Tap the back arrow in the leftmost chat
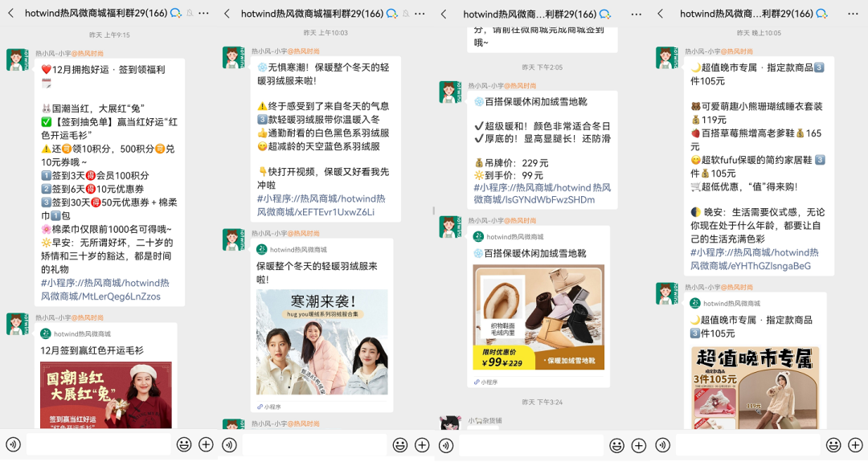 [x=11, y=14]
